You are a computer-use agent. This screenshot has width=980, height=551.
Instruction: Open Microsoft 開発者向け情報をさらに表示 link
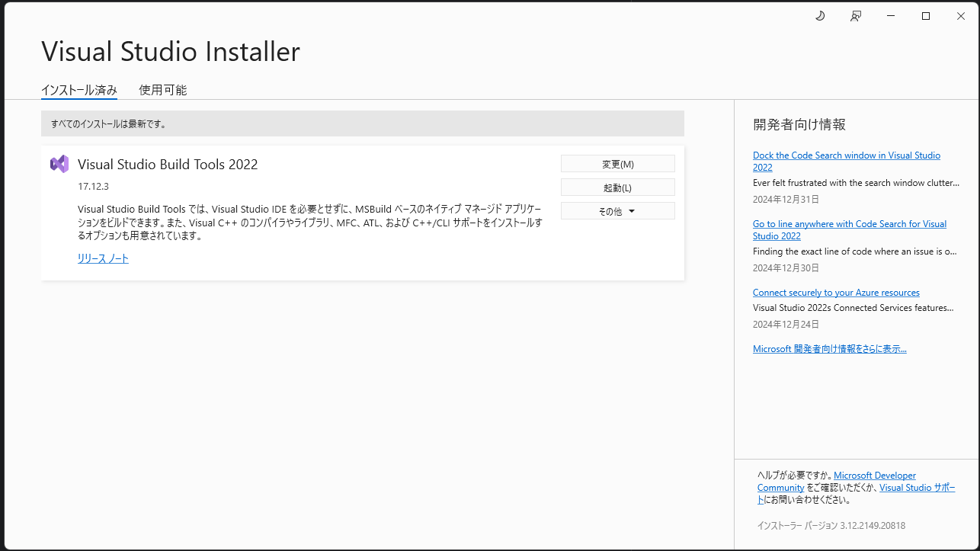(830, 349)
